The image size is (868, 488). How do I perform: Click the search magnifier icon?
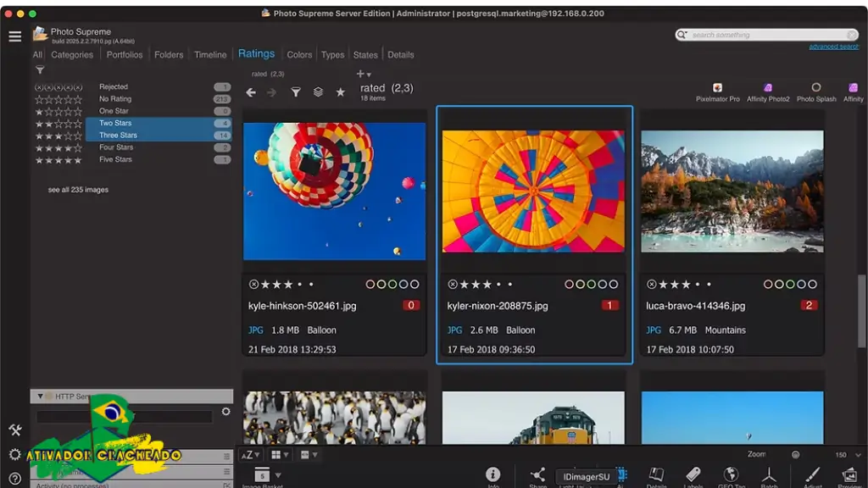pos(682,35)
